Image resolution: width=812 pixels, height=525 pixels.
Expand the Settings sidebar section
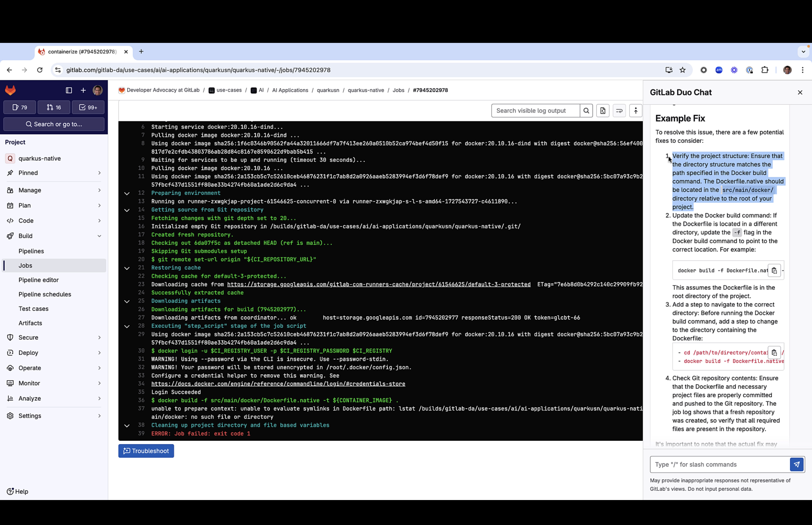point(54,416)
